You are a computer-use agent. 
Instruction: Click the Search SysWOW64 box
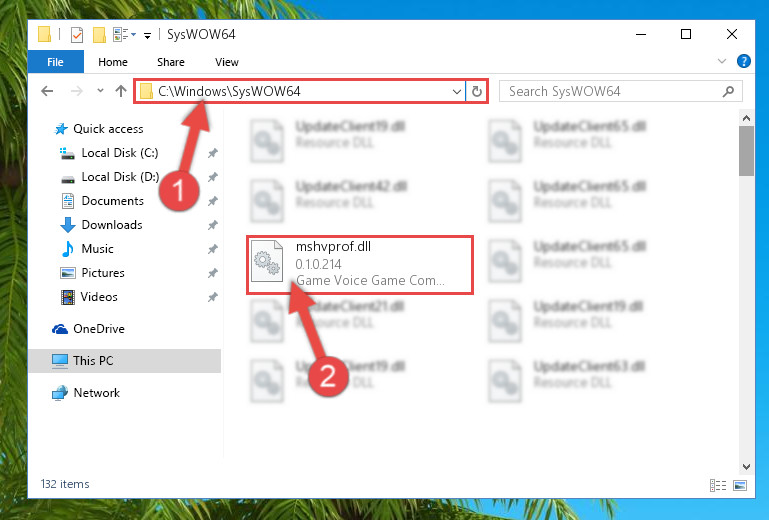pyautogui.click(x=620, y=91)
